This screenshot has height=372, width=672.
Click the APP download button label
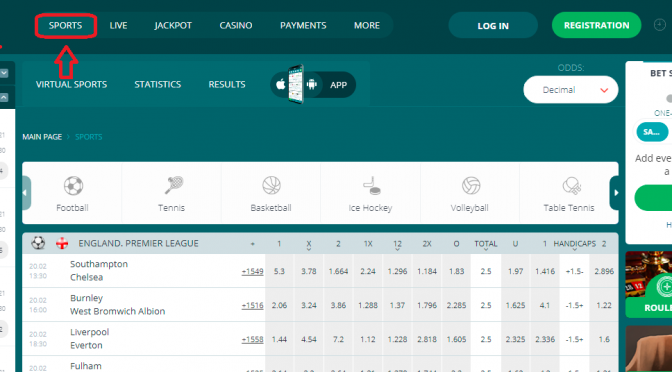338,85
